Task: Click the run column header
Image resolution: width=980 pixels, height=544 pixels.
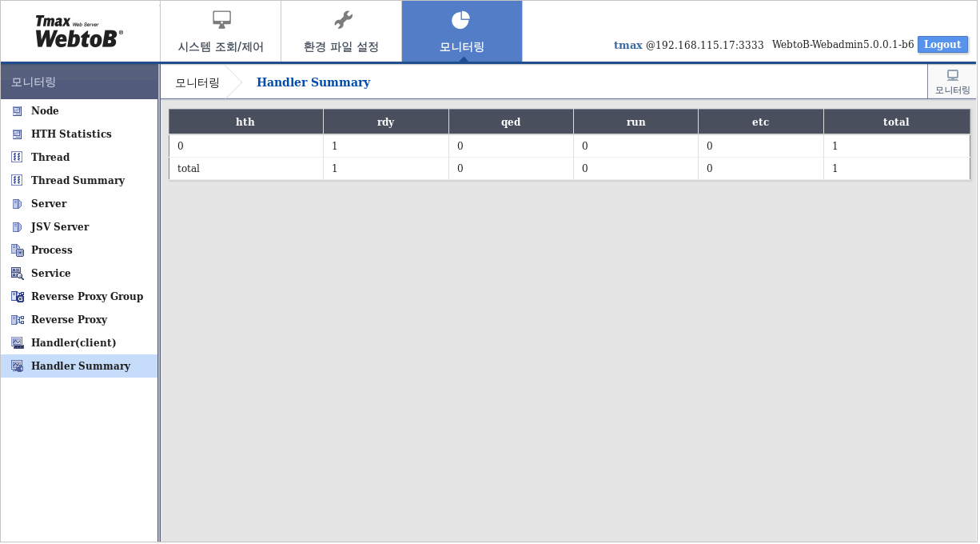Action: pos(635,122)
